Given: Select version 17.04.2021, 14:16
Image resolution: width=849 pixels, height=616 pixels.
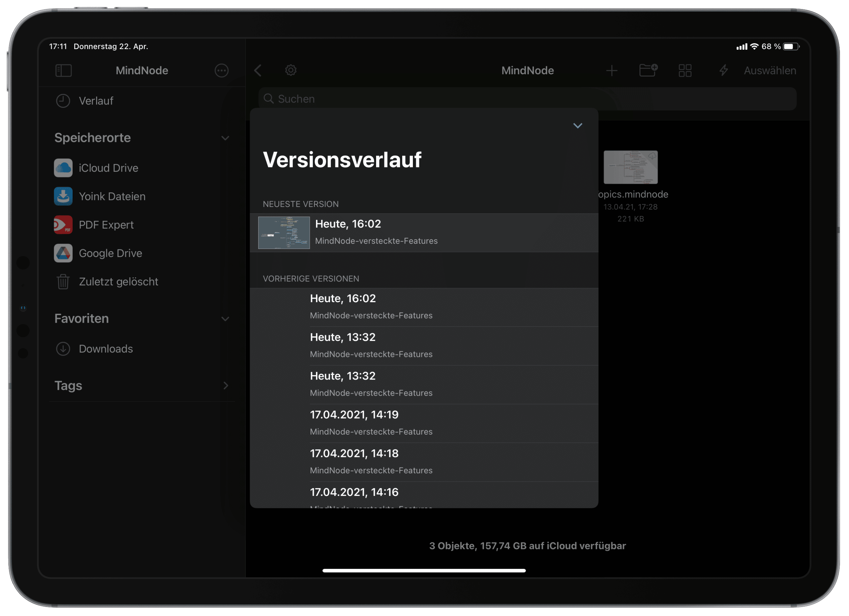Looking at the screenshot, I should point(424,495).
